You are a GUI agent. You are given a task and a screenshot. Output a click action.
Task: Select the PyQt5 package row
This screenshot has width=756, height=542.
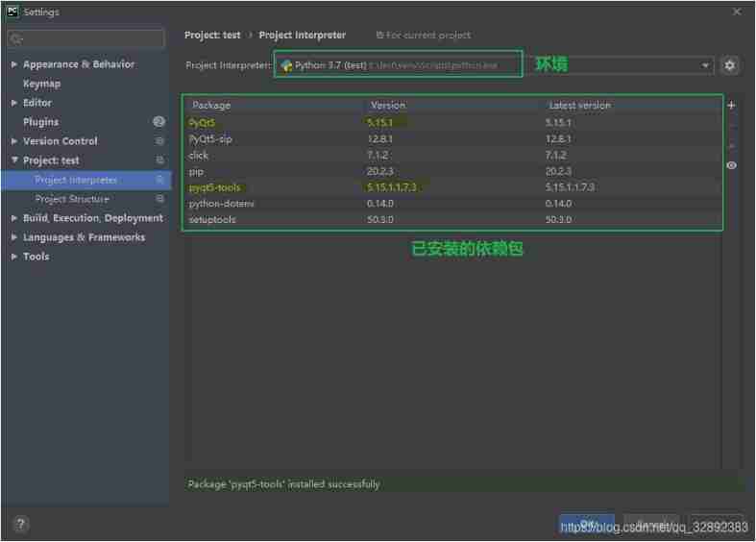point(453,122)
